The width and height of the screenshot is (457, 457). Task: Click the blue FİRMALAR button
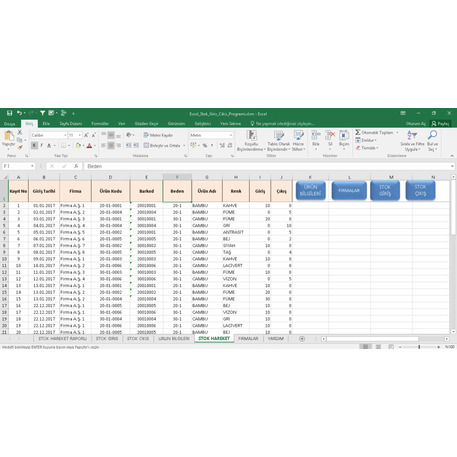(349, 191)
